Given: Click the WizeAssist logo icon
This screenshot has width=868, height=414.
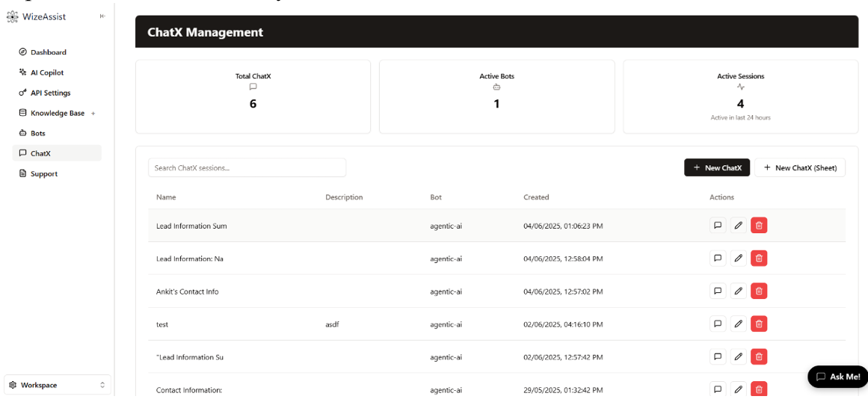Looking at the screenshot, I should [11, 16].
